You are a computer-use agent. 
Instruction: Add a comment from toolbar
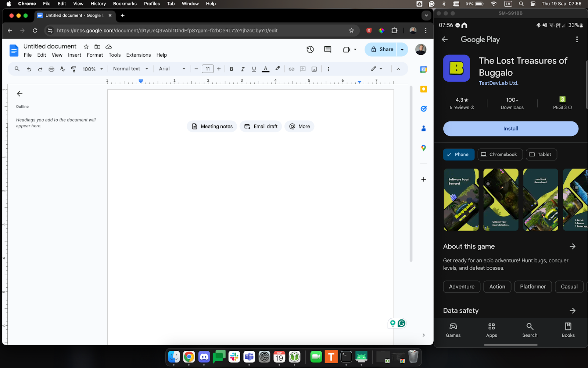click(303, 69)
